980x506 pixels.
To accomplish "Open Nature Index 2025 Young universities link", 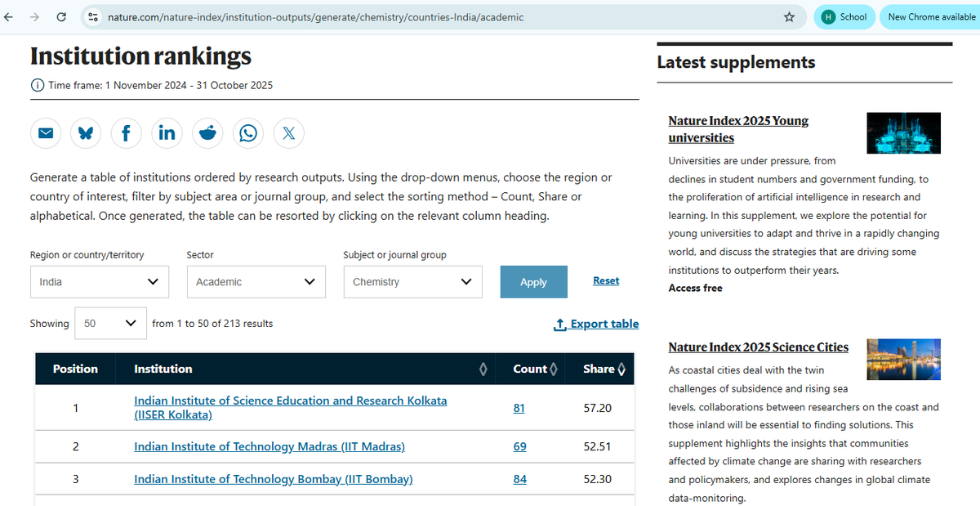I will click(738, 129).
